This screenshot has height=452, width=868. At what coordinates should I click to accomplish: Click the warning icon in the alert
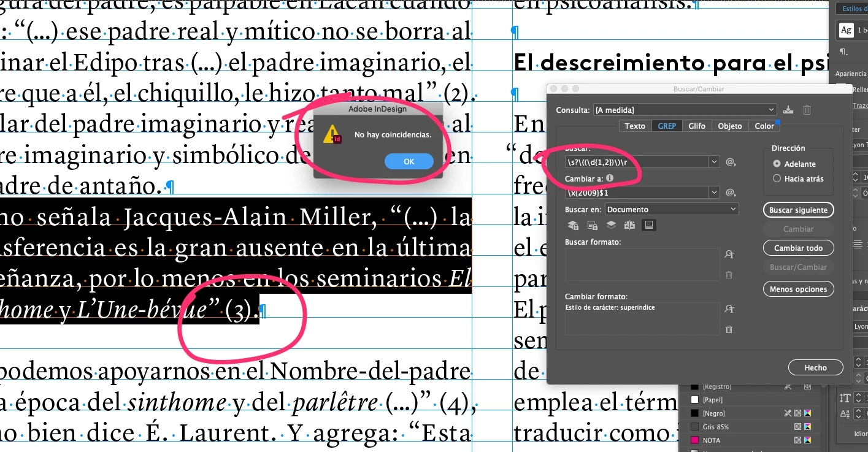(332, 134)
